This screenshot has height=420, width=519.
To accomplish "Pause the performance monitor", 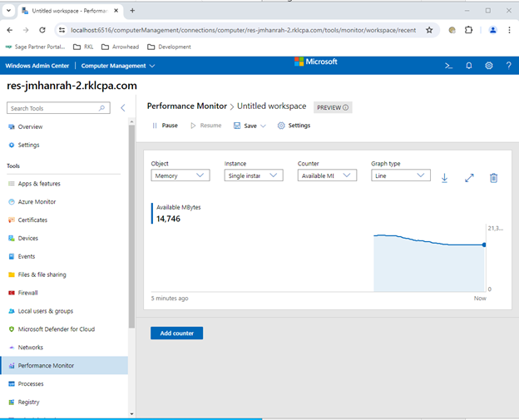I will coord(165,126).
